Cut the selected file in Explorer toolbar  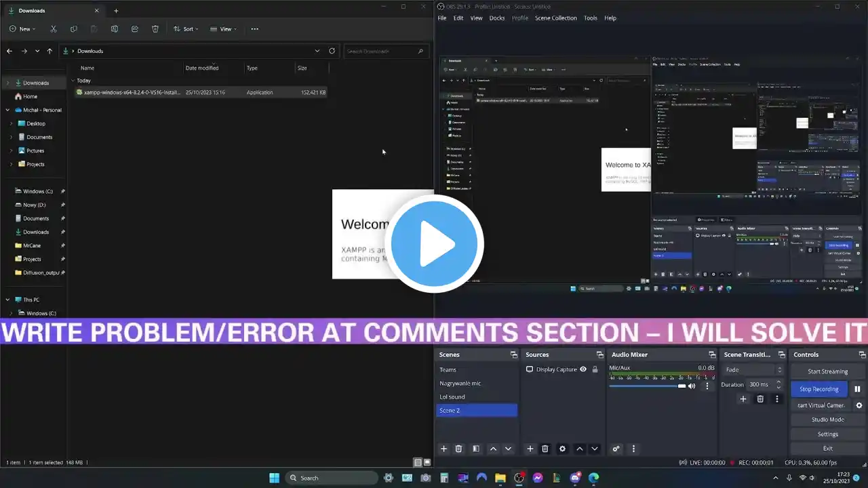[x=54, y=29]
